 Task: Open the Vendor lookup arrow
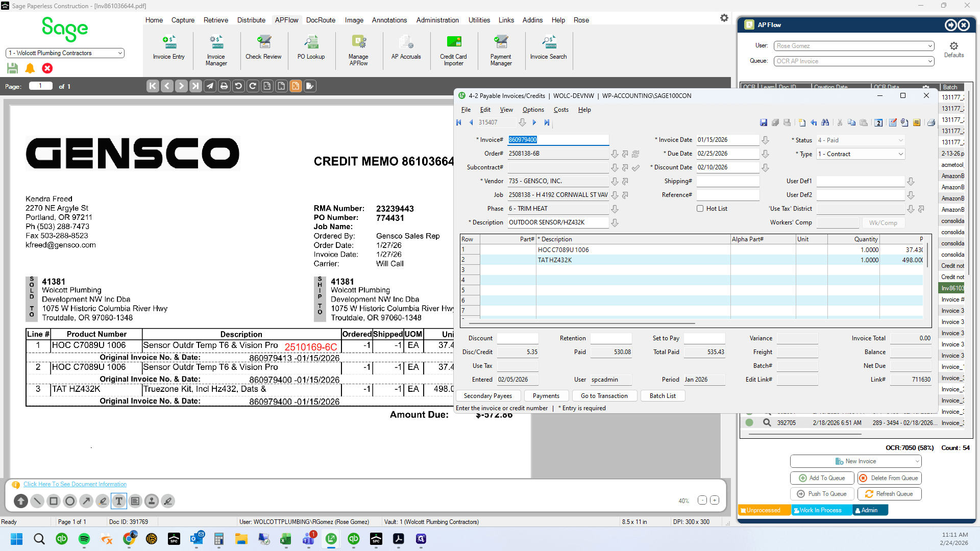(615, 181)
